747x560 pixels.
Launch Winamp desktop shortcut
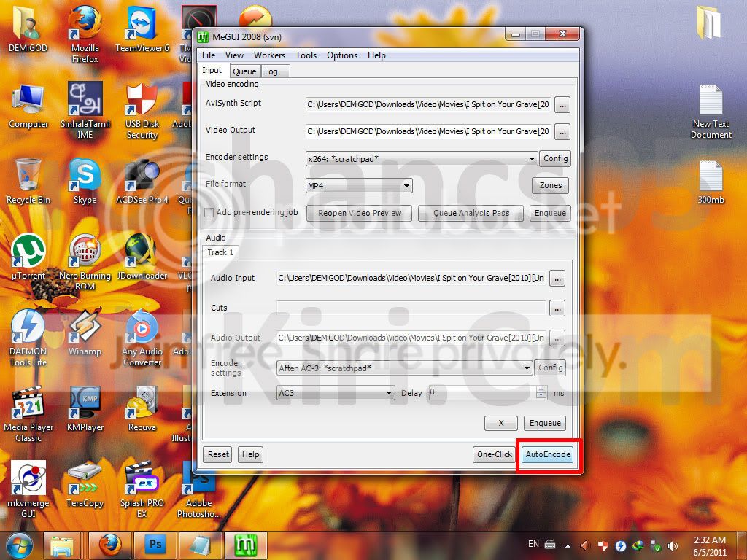(x=85, y=333)
